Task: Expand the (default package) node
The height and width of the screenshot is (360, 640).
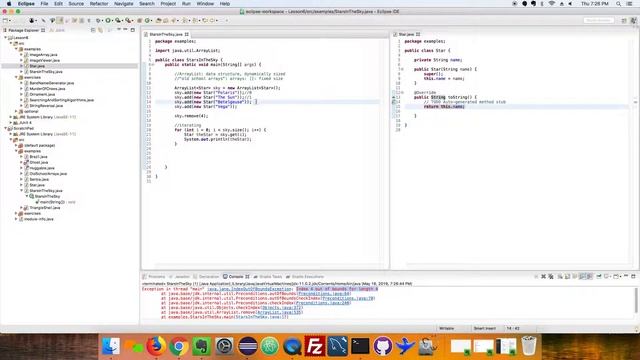Action: [x=16, y=145]
